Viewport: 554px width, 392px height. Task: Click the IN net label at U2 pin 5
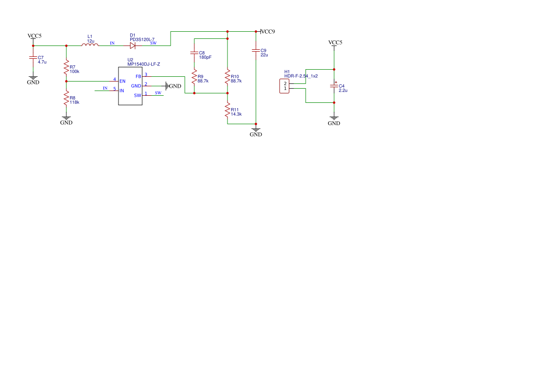coord(105,88)
